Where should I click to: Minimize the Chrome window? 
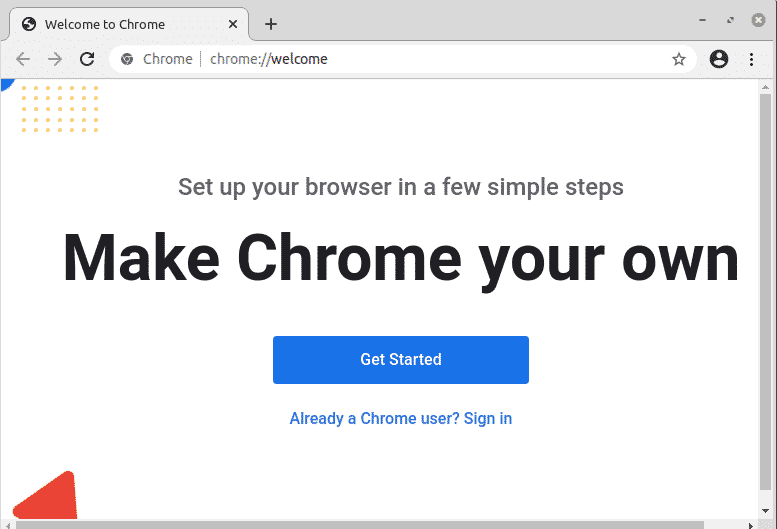703,19
